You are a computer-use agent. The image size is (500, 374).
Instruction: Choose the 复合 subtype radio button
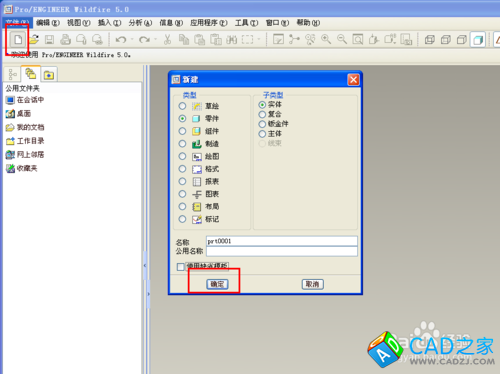[x=262, y=114]
